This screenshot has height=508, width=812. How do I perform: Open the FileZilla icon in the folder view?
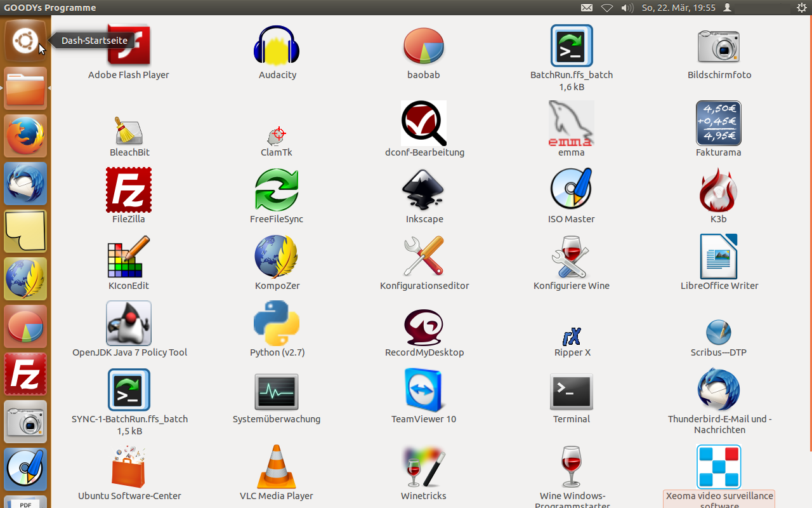[x=129, y=190]
